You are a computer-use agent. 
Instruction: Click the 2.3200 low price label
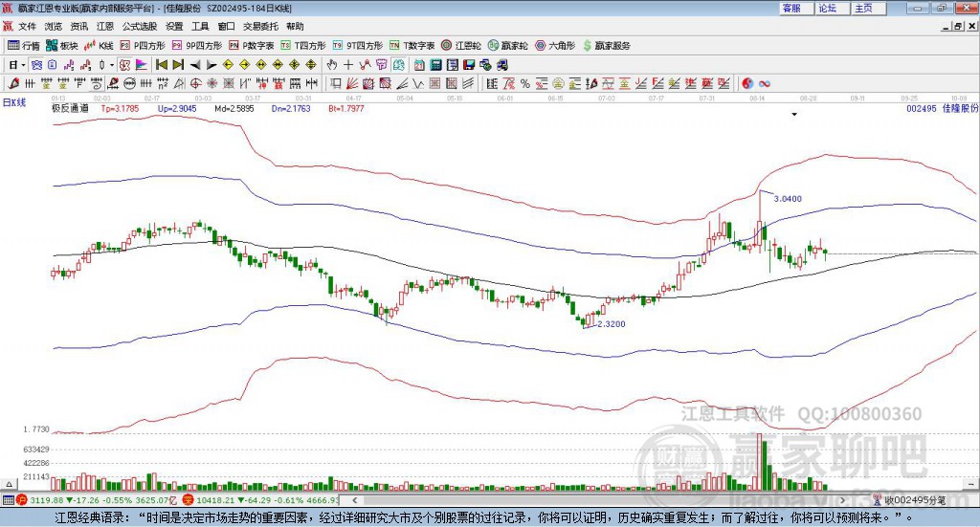612,324
